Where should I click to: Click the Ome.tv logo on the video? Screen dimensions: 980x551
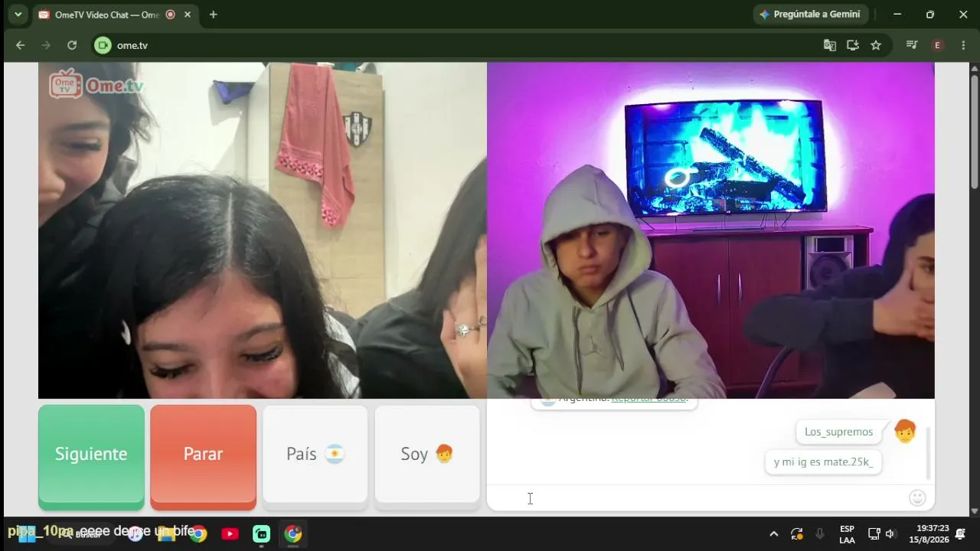(96, 84)
